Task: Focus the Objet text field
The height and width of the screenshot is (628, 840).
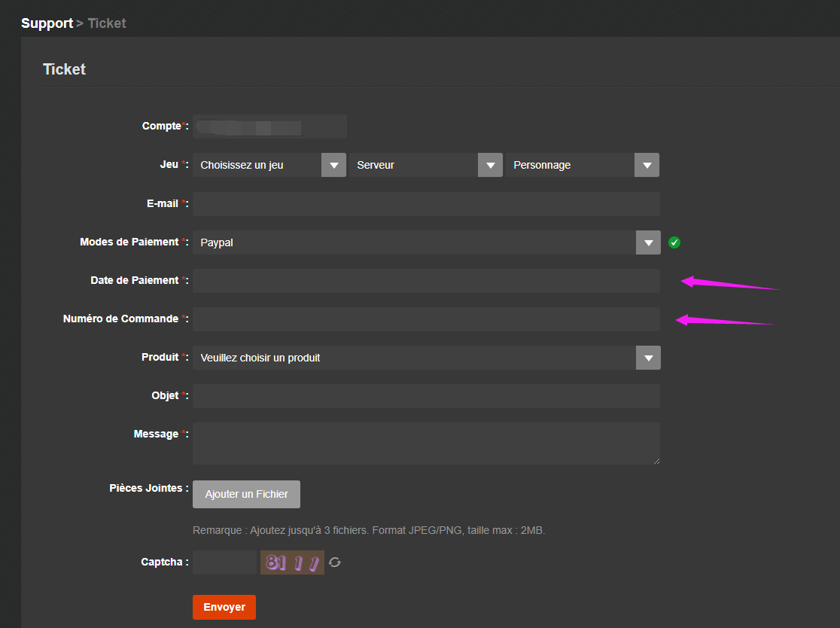Action: 426,396
